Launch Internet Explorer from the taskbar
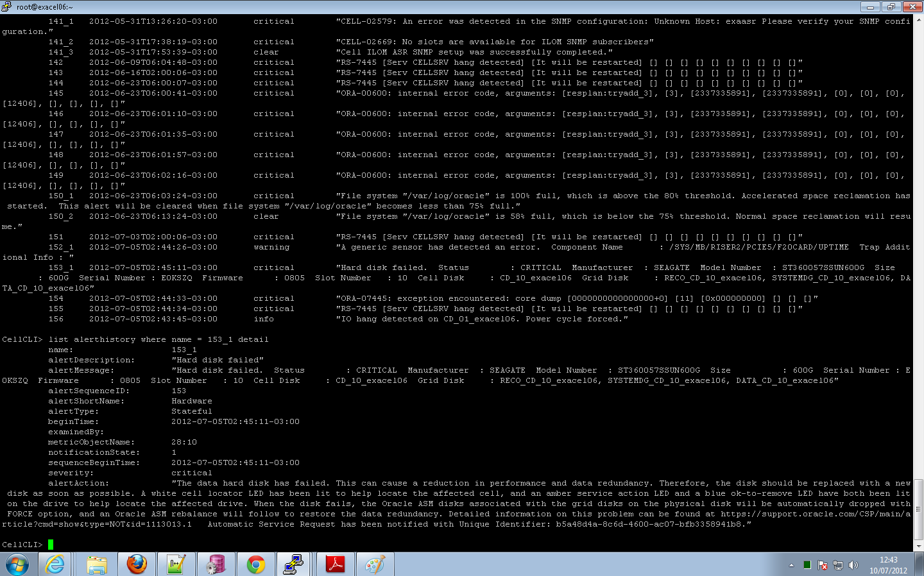Image resolution: width=924 pixels, height=576 pixels. [x=55, y=564]
